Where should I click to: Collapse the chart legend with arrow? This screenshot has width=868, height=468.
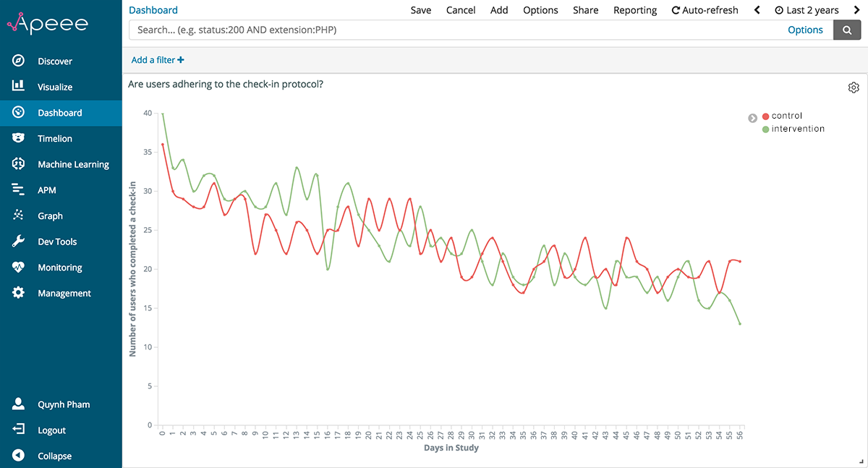[x=752, y=118]
